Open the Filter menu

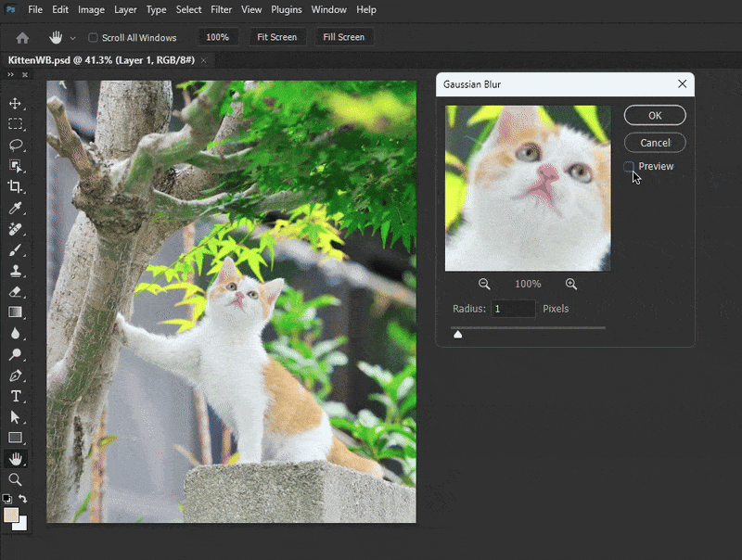[x=221, y=9]
